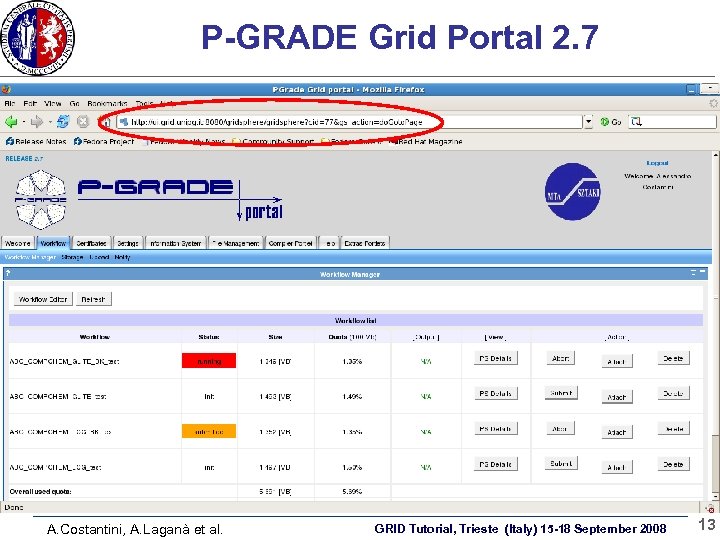Open the search engine icon in search box
The width and height of the screenshot is (720, 540).
point(636,122)
